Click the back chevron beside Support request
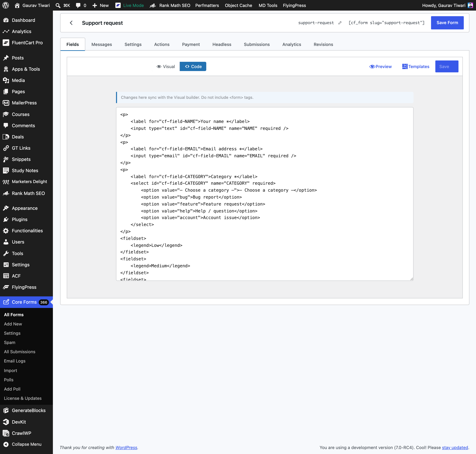Viewport: 476px width, 454px height. coord(71,23)
